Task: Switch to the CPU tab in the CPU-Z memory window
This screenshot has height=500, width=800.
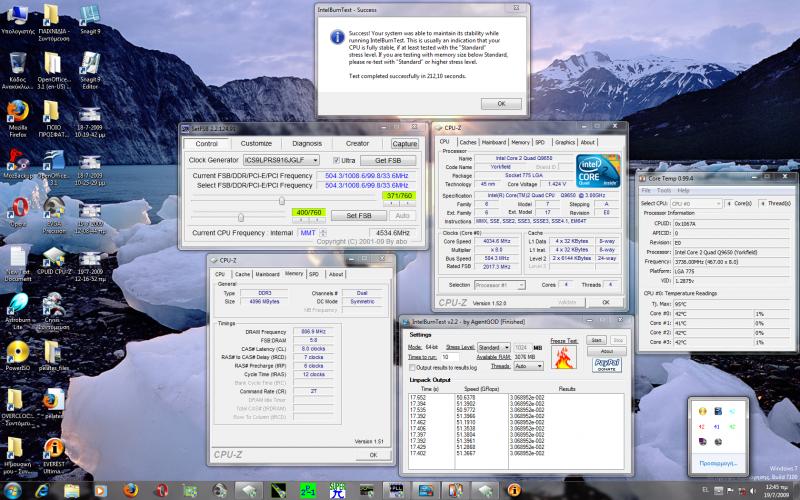Action: 220,274
